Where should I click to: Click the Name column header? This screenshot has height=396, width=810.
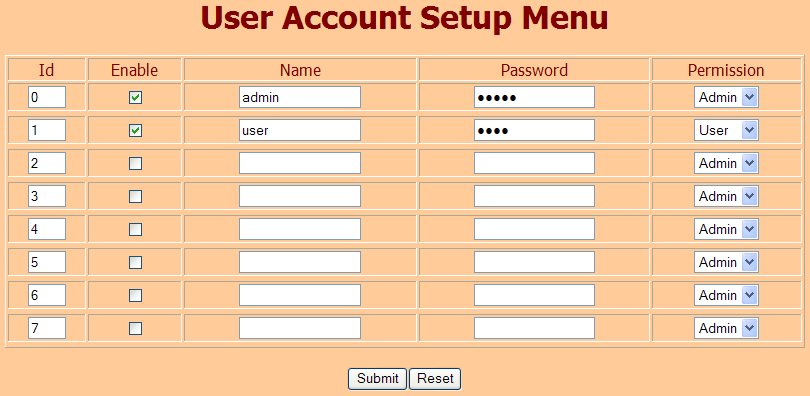300,70
